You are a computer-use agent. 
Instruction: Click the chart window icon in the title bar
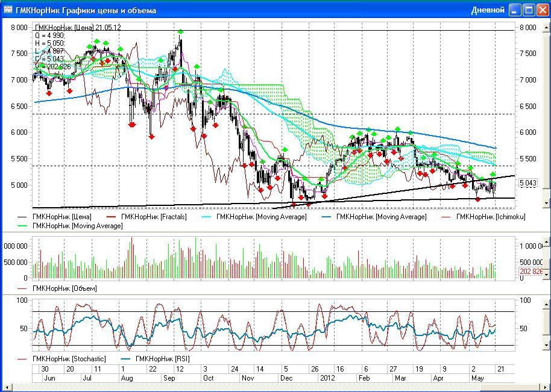point(8,10)
